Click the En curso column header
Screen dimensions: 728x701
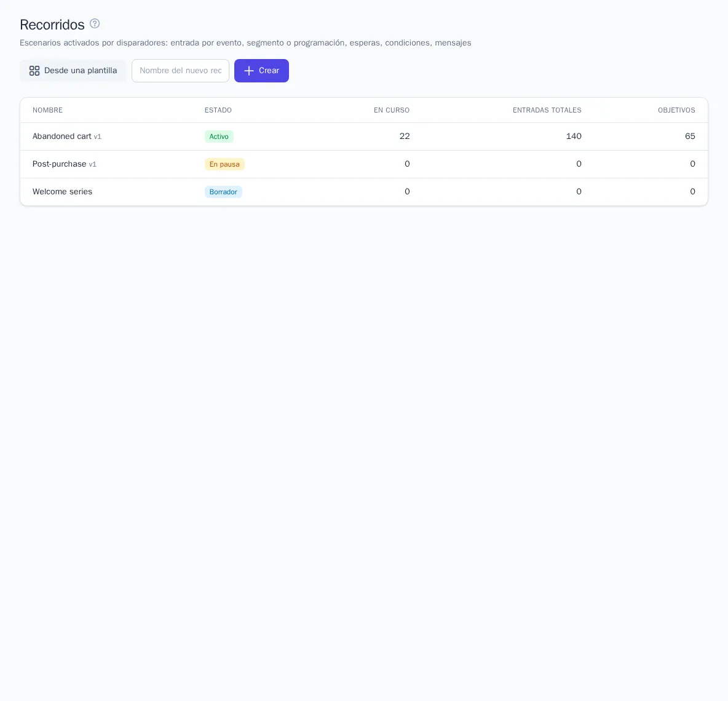coord(392,110)
